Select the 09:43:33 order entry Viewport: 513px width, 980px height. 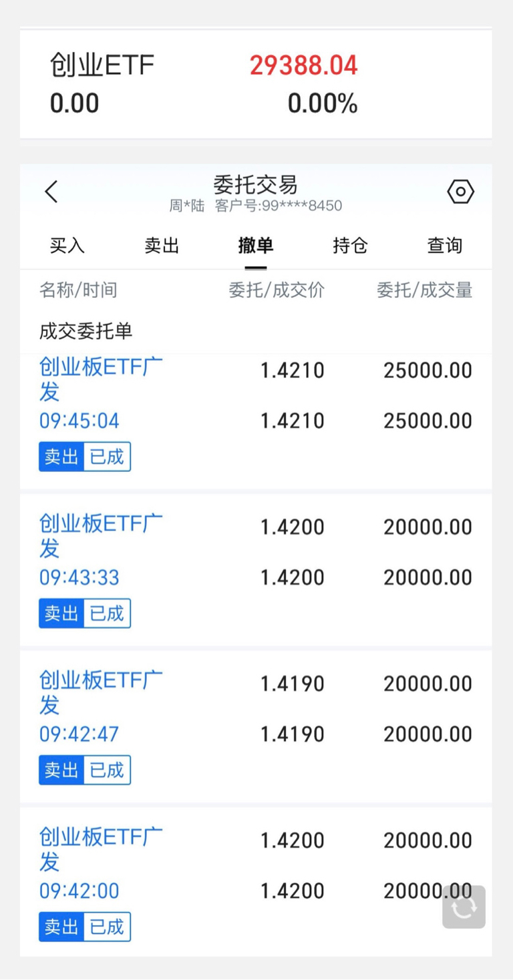tap(256, 570)
